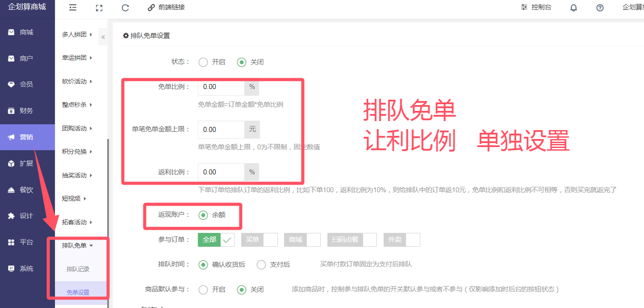Click the refresh page icon
Viewport: 644px width, 308px height.
click(x=125, y=8)
